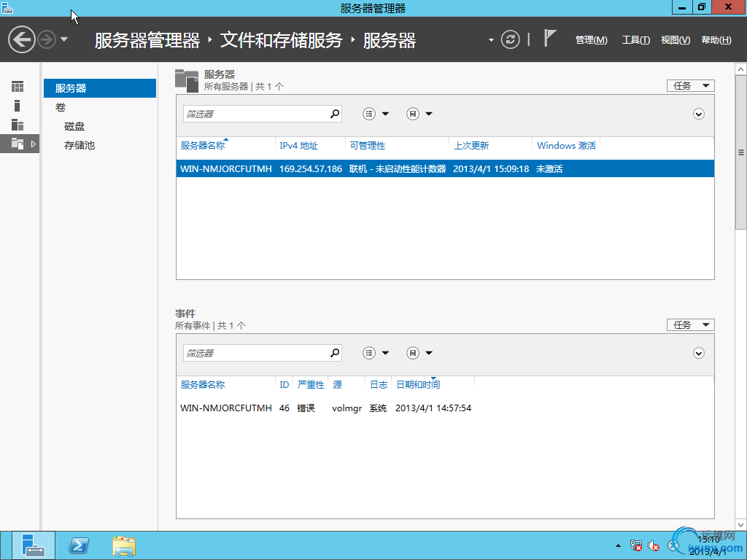
Task: Click the vertical scrollbar thumb
Action: tap(741, 152)
